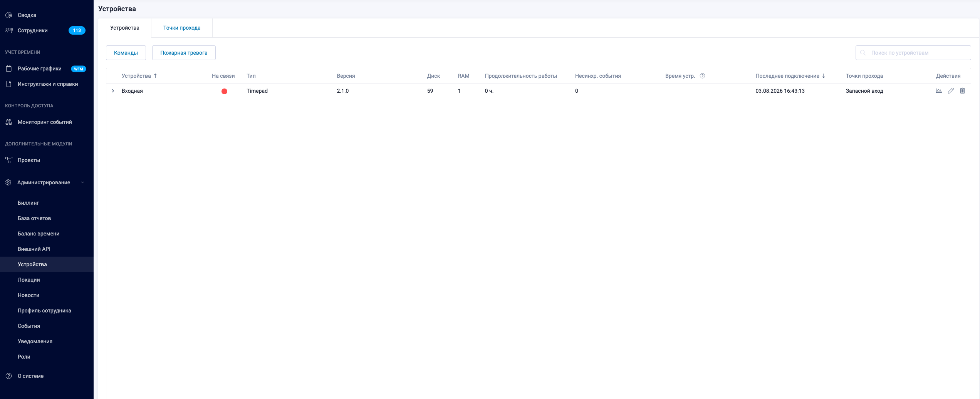This screenshot has width=980, height=399.
Task: Delete the Входная device with trash icon
Action: (962, 91)
